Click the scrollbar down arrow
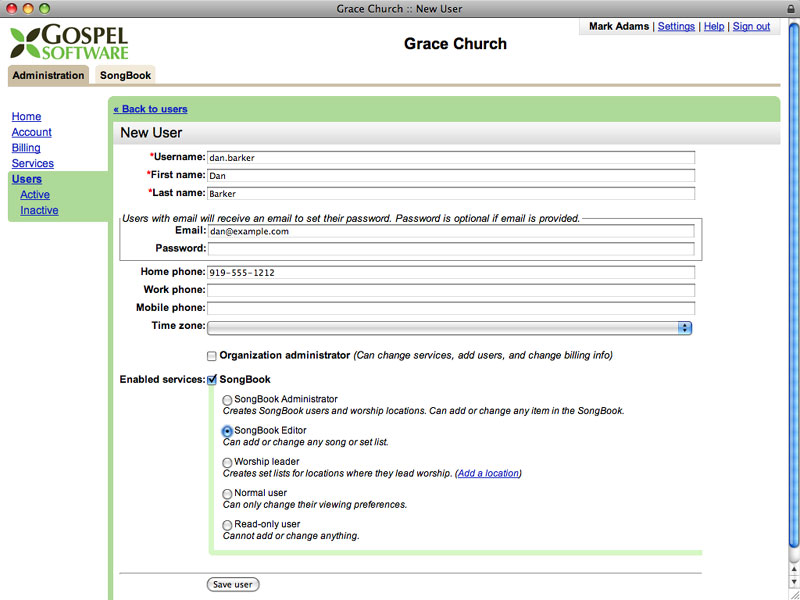 click(794, 582)
